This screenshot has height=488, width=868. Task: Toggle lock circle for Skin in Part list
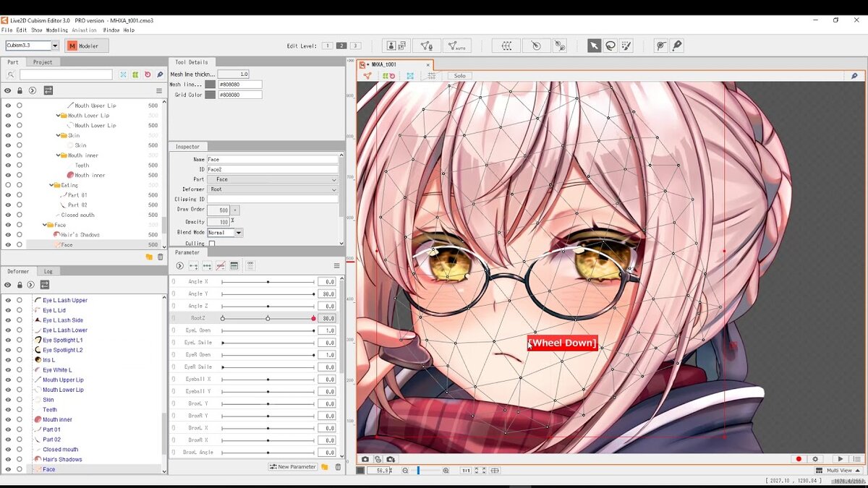click(20, 145)
